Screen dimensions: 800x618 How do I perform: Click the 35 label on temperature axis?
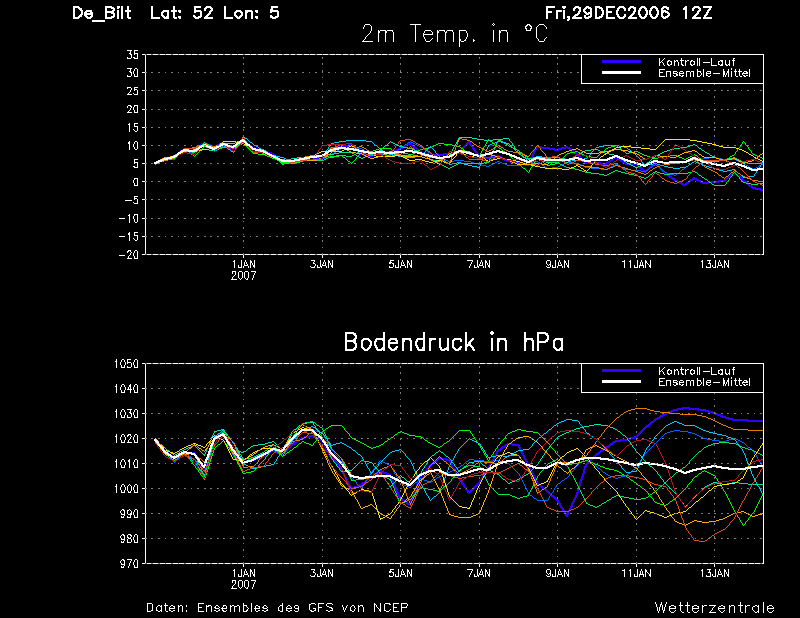pyautogui.click(x=133, y=55)
